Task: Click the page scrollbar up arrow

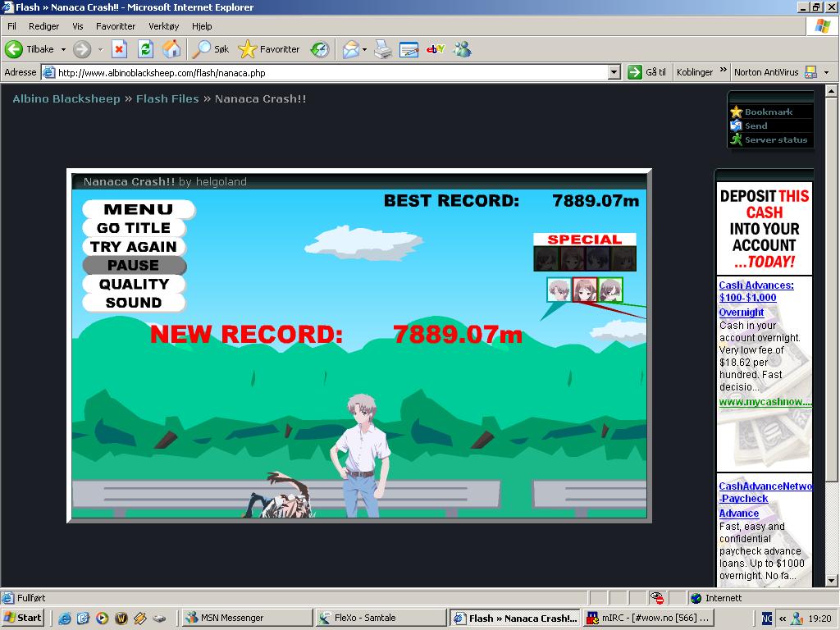Action: 832,91
